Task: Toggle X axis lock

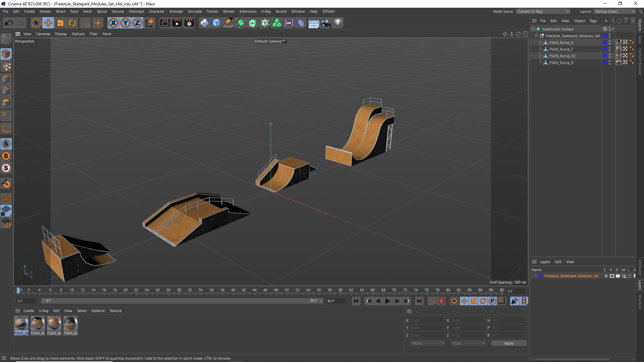Action: click(x=113, y=23)
